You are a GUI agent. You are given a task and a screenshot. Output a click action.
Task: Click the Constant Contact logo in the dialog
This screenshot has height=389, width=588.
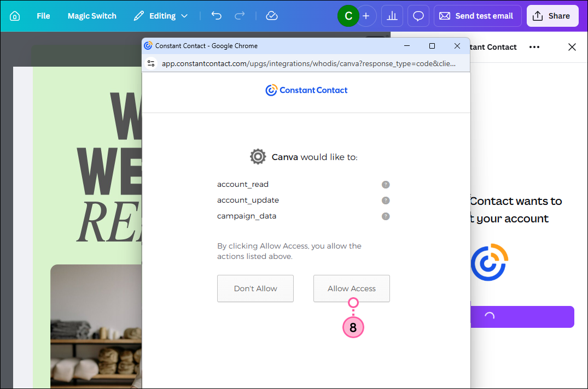click(x=306, y=90)
